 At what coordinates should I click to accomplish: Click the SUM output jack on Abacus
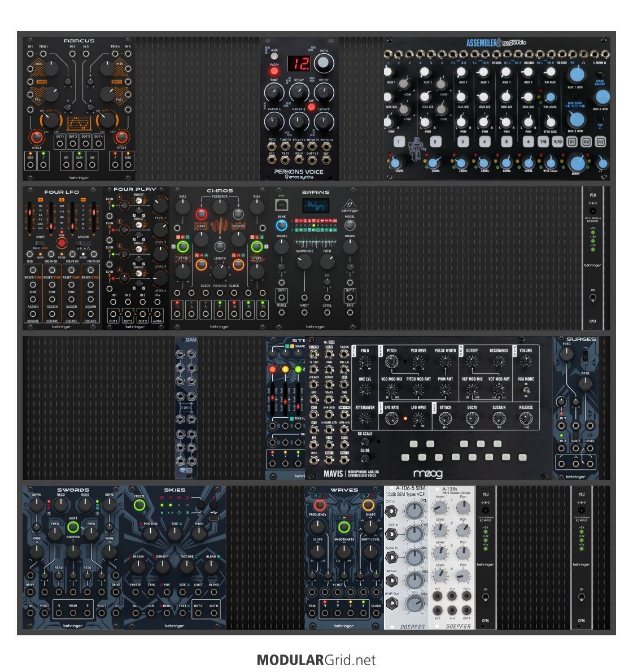[x=79, y=164]
